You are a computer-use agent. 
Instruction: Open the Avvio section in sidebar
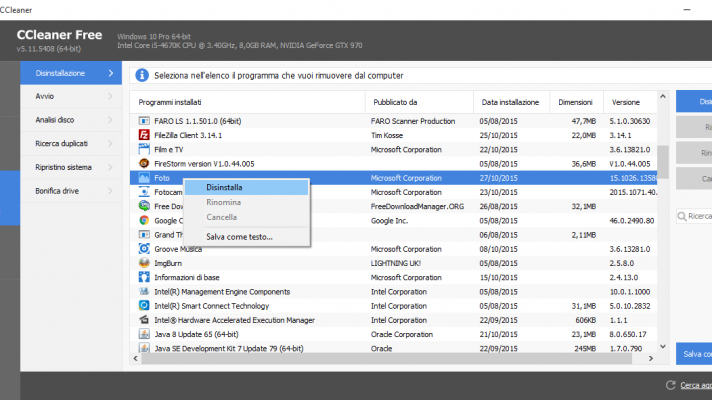70,97
